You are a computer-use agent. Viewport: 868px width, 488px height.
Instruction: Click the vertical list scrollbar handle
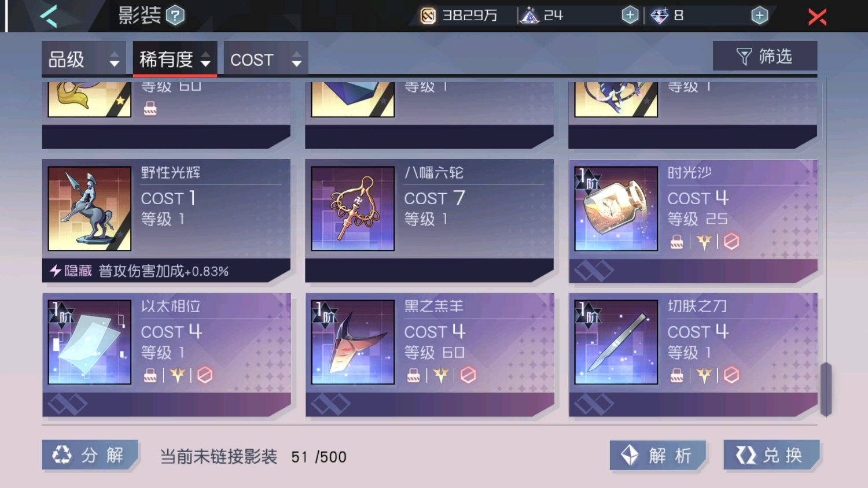(826, 389)
